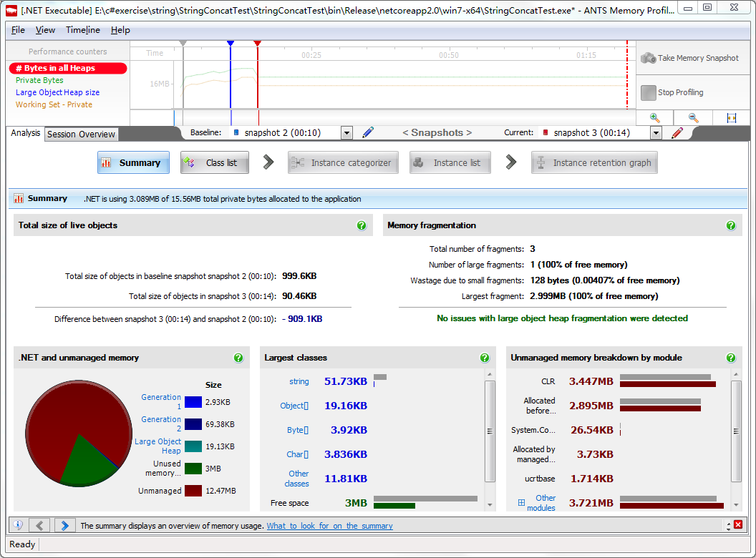Click the fit timeline to window icon
The image size is (756, 558).
pyautogui.click(x=731, y=117)
